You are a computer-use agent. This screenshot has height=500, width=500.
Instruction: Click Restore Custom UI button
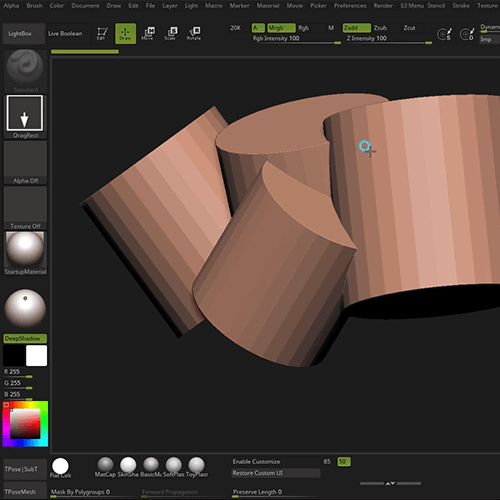click(x=276, y=473)
